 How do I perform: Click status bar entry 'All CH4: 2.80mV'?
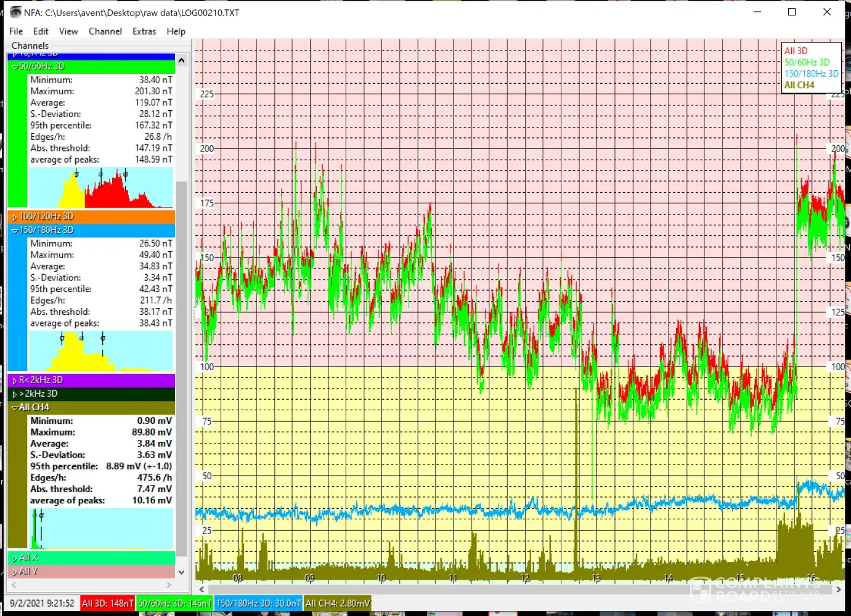pos(338,604)
